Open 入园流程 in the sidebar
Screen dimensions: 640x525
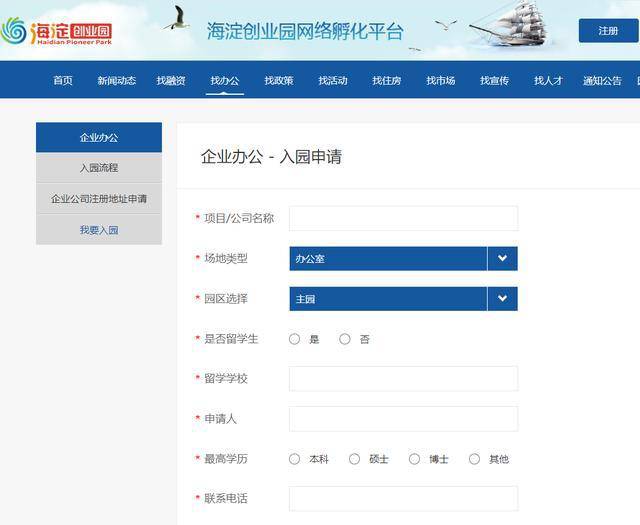click(99, 168)
